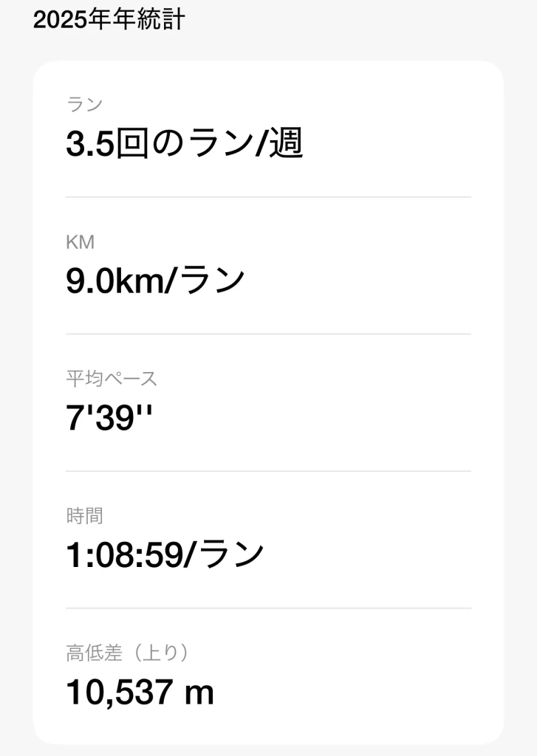Click the divider between ラン and KM rows

coord(268,197)
